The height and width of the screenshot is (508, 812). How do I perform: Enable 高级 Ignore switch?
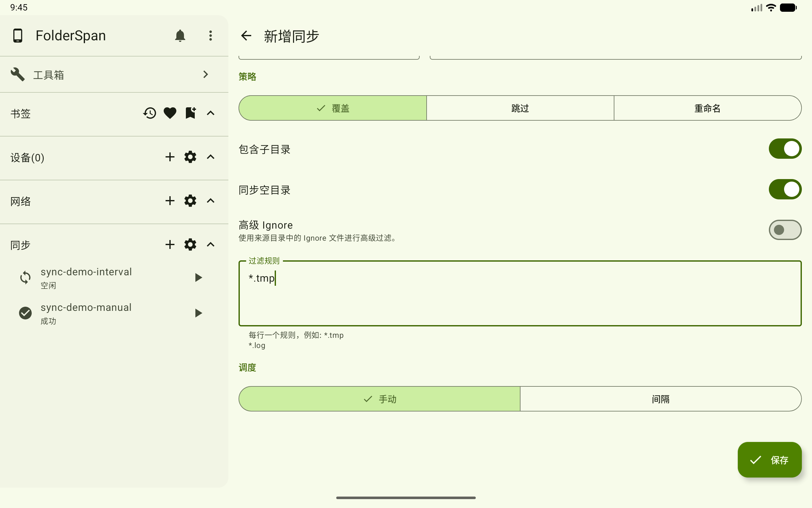tap(785, 230)
